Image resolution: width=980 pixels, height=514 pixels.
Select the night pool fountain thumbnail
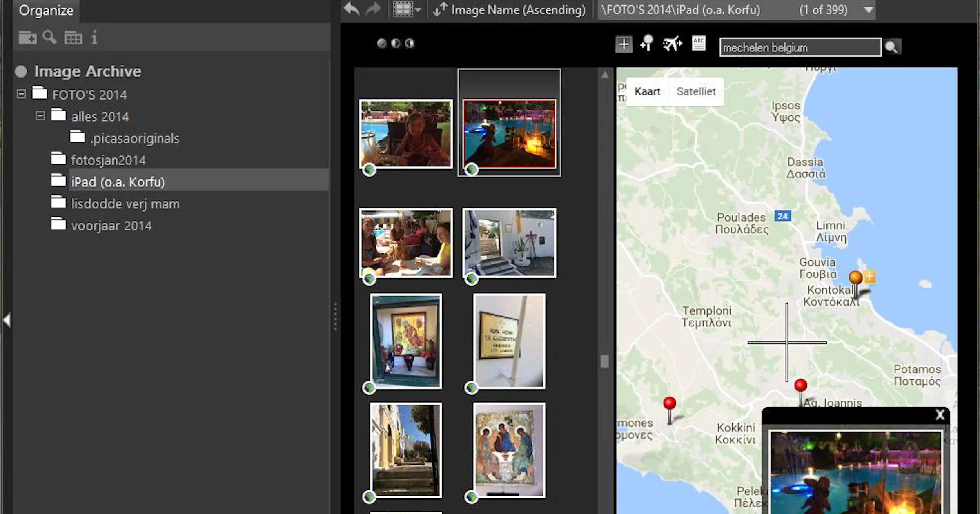pos(509,134)
